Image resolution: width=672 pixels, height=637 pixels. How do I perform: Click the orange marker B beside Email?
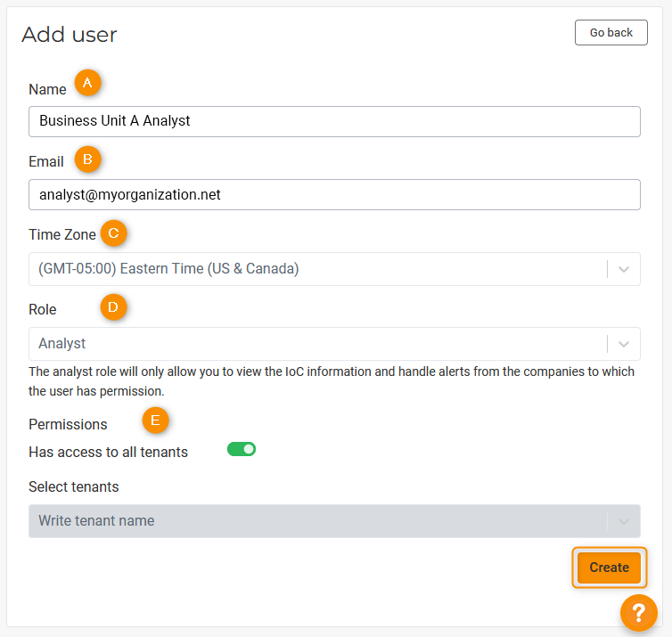87,159
